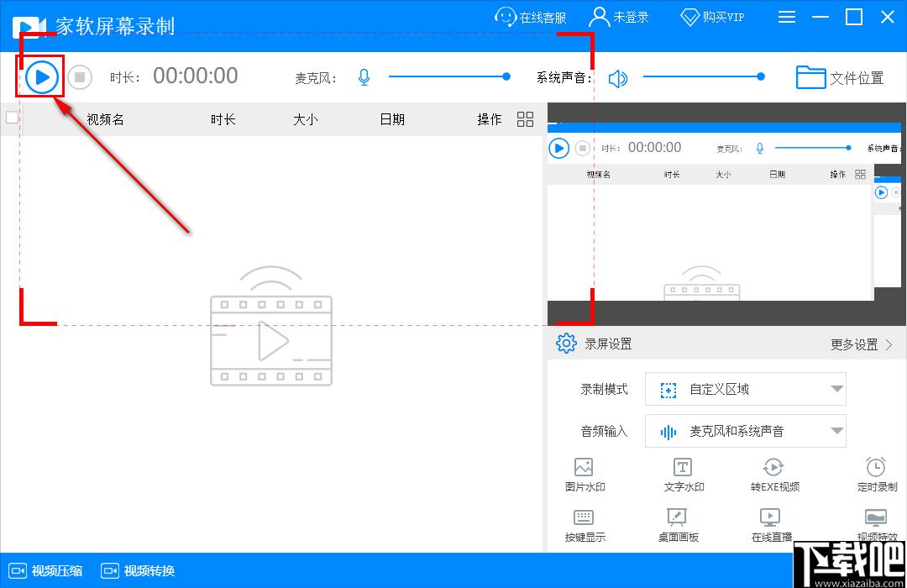Open the 定时录制 scheduled recording
This screenshot has width=907, height=588.
876,475
